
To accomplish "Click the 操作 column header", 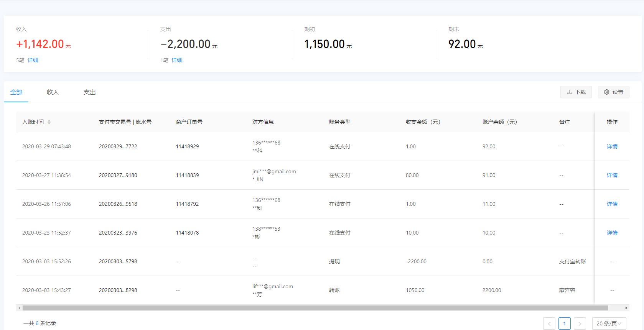I will point(612,122).
